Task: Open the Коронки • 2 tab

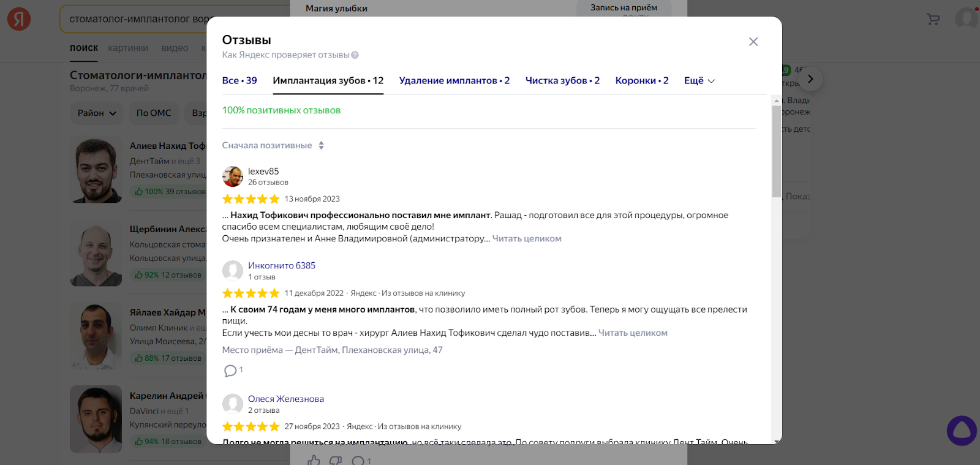Action: [642, 80]
